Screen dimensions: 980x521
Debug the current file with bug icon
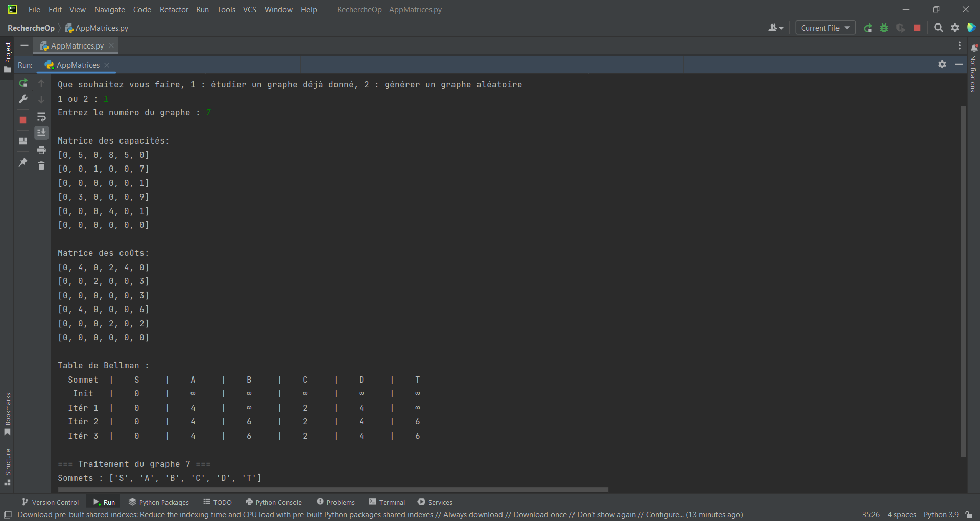(884, 28)
